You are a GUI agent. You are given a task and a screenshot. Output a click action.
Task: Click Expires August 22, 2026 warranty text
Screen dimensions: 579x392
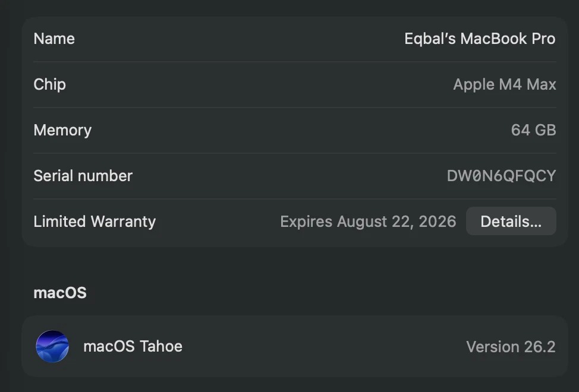coord(368,221)
